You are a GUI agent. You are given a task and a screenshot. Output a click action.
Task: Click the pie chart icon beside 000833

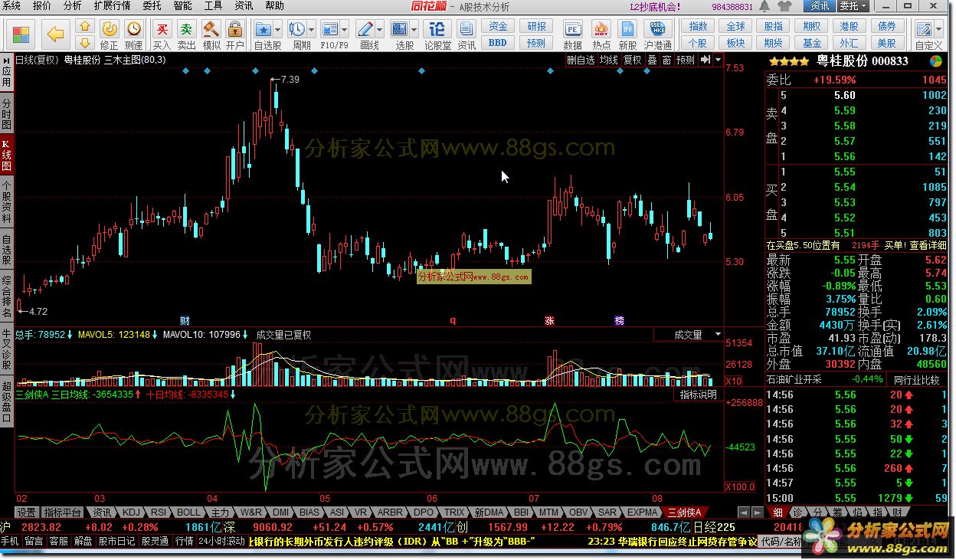coord(936,61)
